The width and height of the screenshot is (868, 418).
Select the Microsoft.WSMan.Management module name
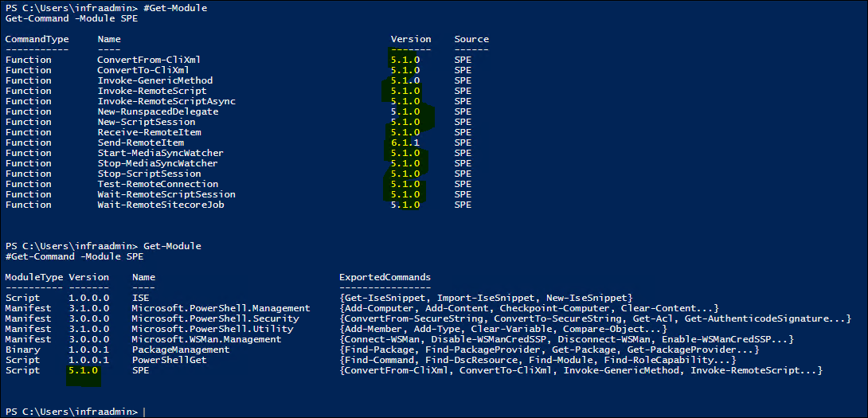point(207,339)
